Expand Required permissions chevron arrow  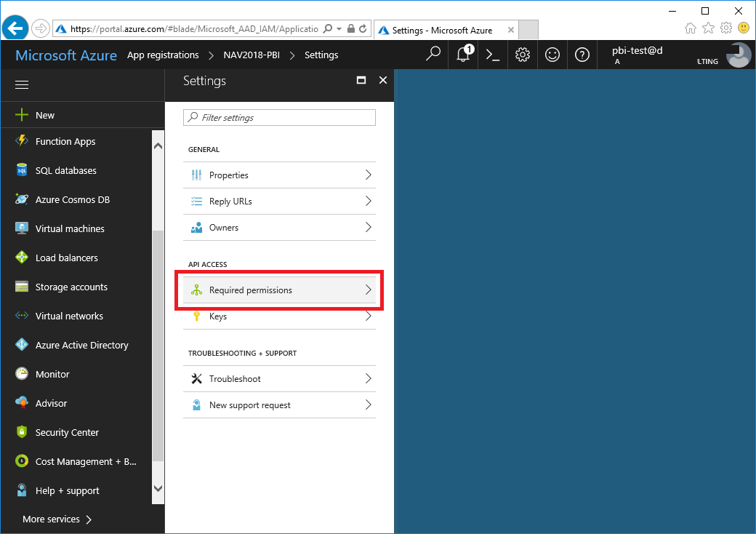pos(369,290)
